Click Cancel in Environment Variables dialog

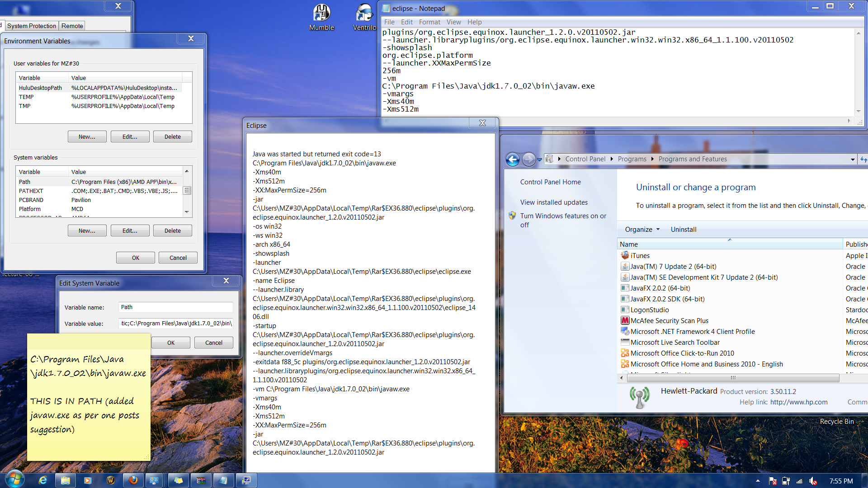pos(178,258)
